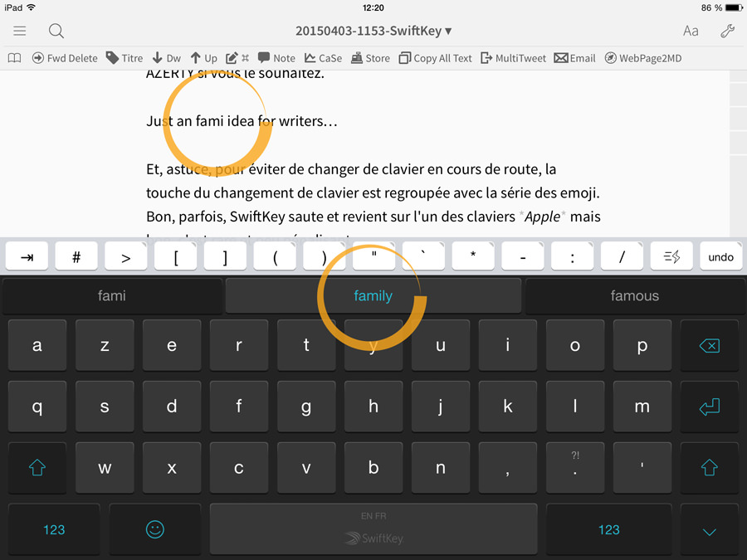Tap the return key

[x=710, y=407]
